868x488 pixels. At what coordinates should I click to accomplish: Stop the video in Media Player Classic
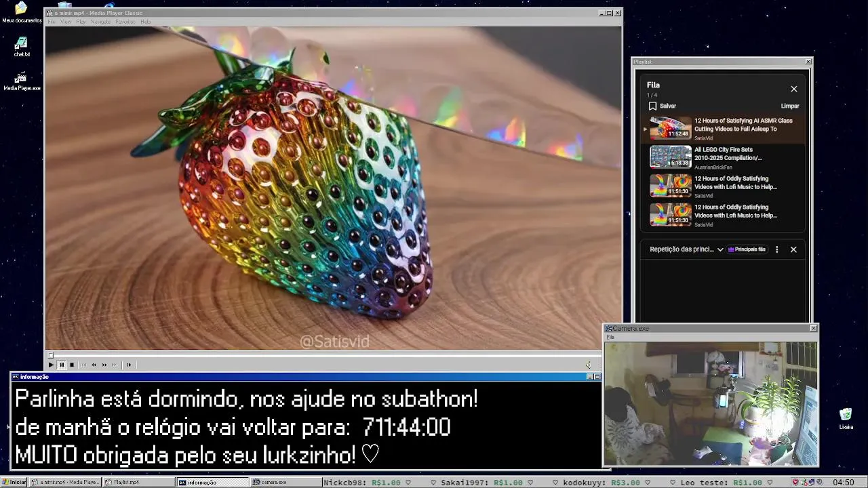click(x=72, y=365)
